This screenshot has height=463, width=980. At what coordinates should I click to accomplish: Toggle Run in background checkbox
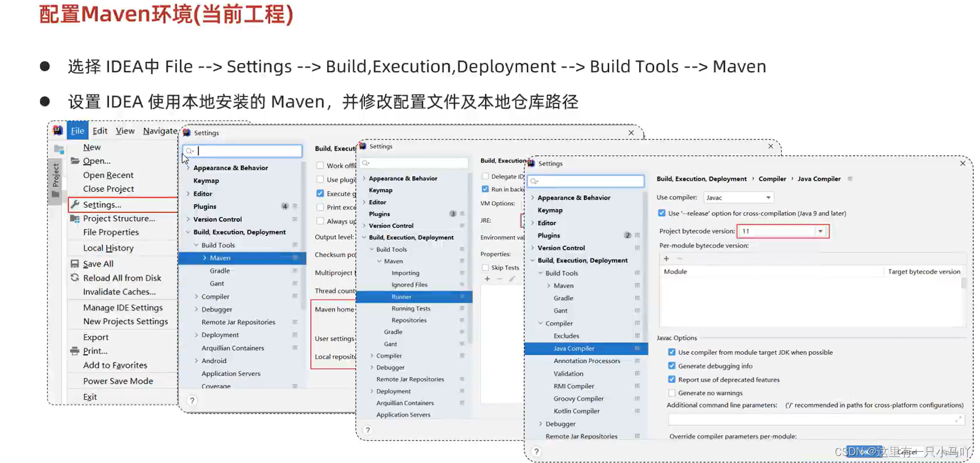click(x=486, y=189)
